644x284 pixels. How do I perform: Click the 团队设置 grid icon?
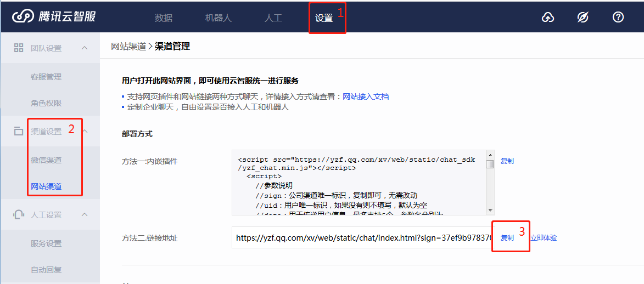(19, 48)
